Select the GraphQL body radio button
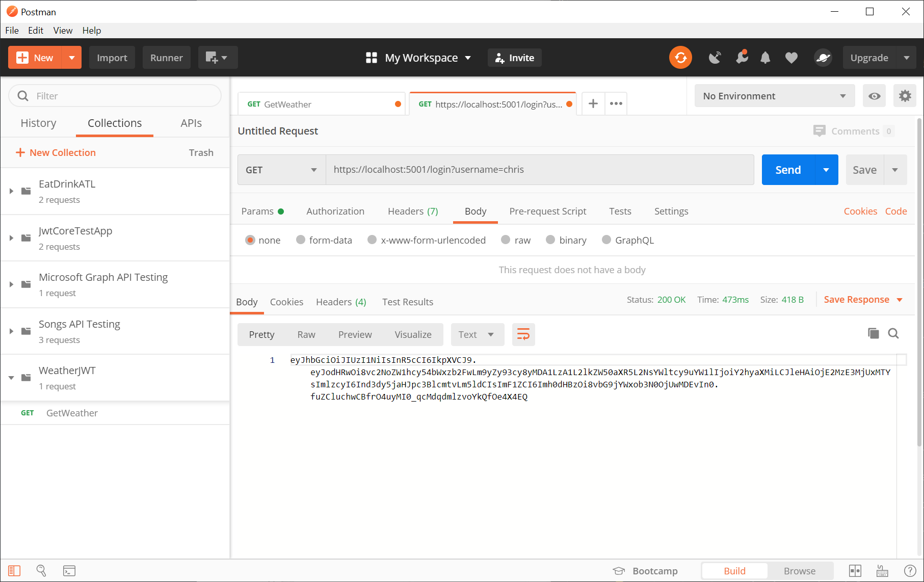 (606, 240)
